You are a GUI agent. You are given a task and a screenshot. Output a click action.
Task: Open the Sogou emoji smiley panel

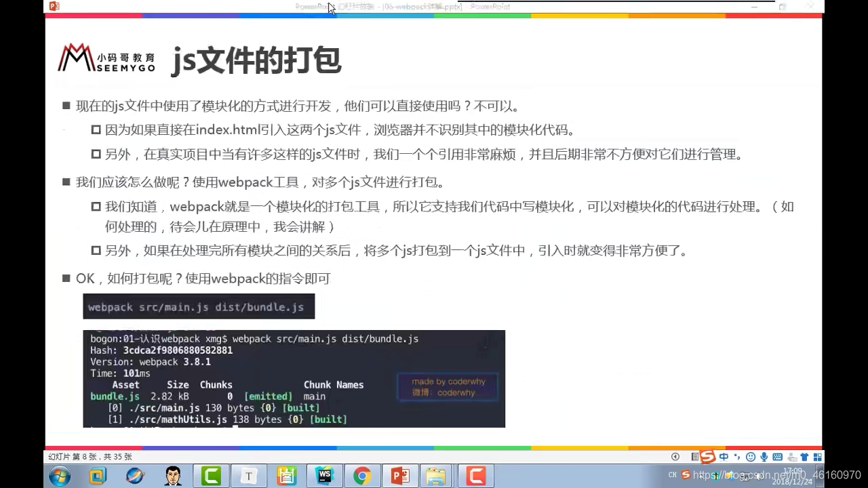click(x=751, y=457)
